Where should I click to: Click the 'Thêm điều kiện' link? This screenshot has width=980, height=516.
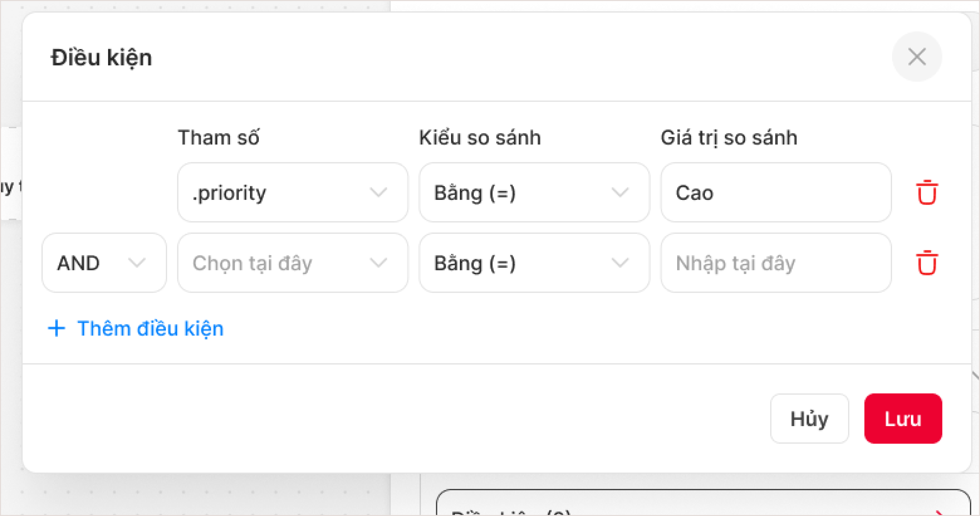[135, 328]
